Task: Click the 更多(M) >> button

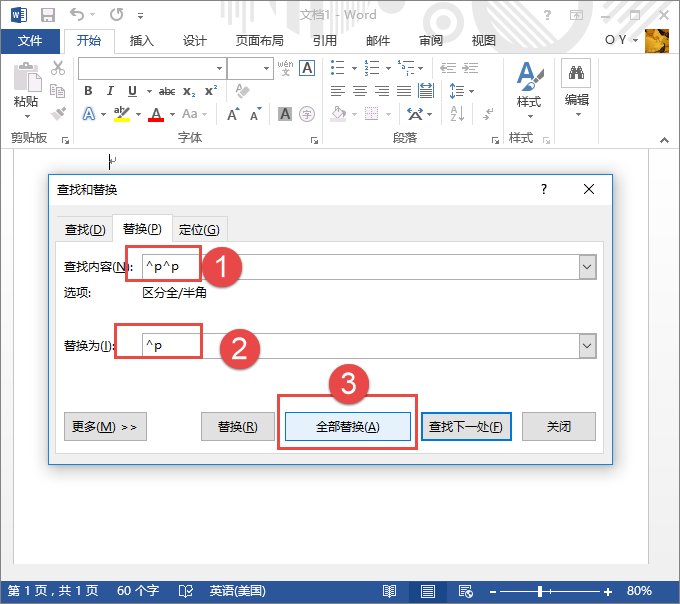Action: [105, 426]
